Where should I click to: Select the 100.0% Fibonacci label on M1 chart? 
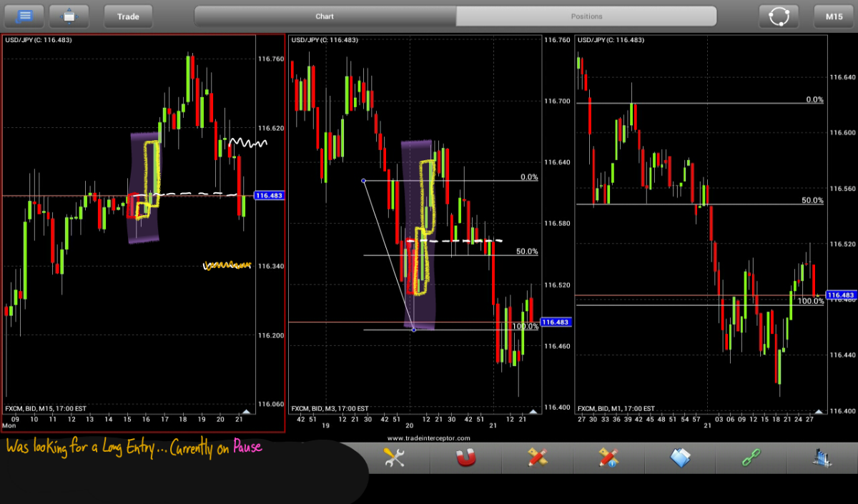point(811,301)
